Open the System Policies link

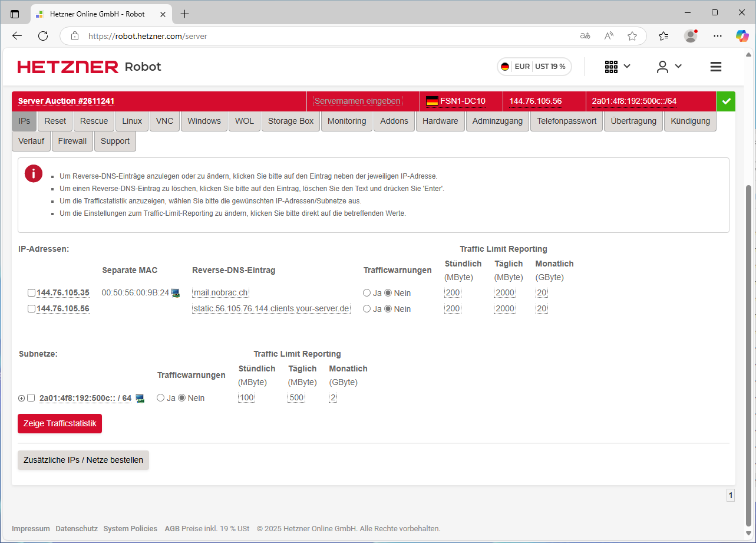[130, 529]
